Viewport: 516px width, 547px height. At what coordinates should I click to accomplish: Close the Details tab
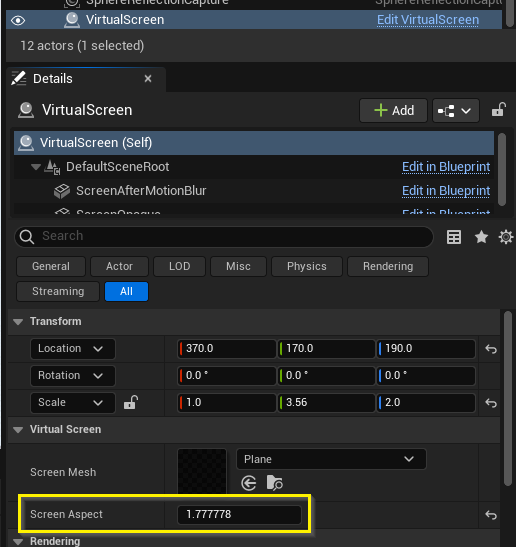(148, 79)
